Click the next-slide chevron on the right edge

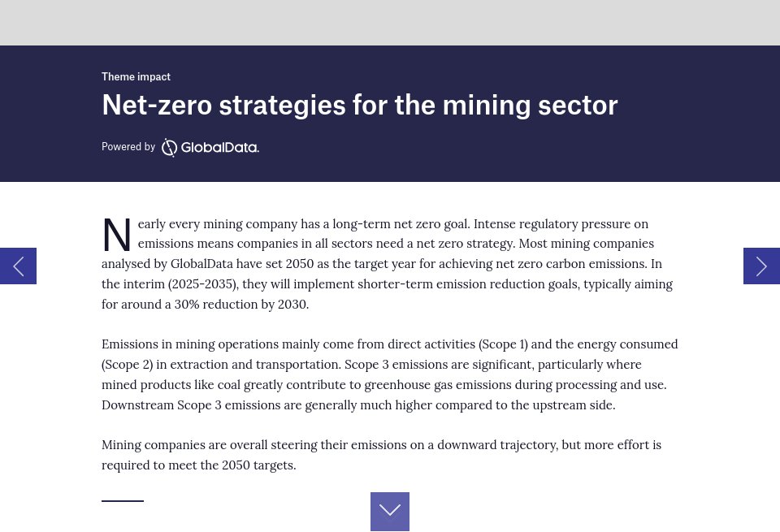tap(761, 266)
